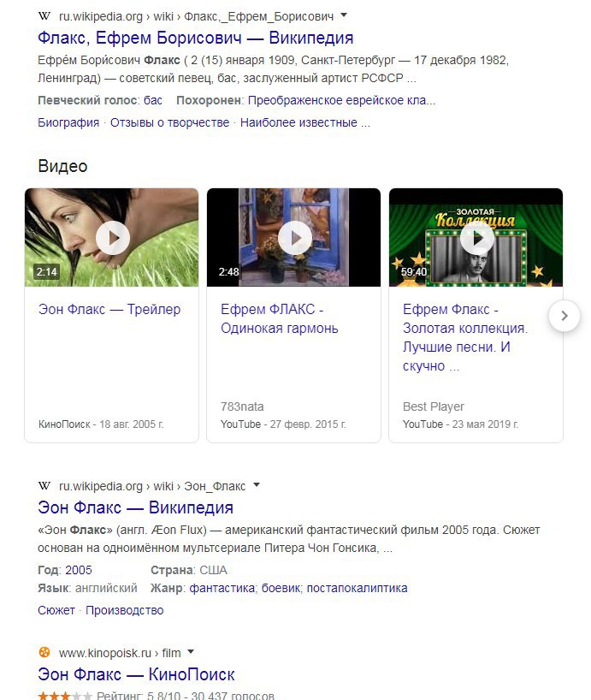The height and width of the screenshot is (700, 591).
Task: Expand dropdown arrow next to kinopoisk.ru URL
Action: (x=191, y=652)
